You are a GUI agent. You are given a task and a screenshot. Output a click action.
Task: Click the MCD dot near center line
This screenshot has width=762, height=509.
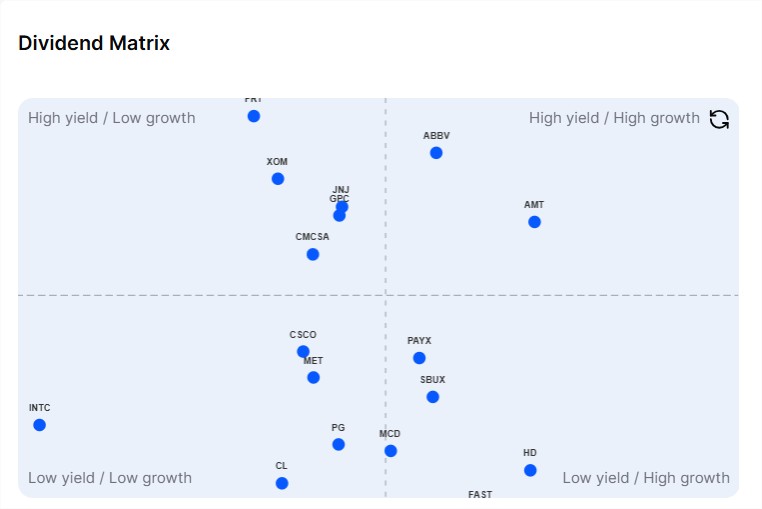(390, 451)
